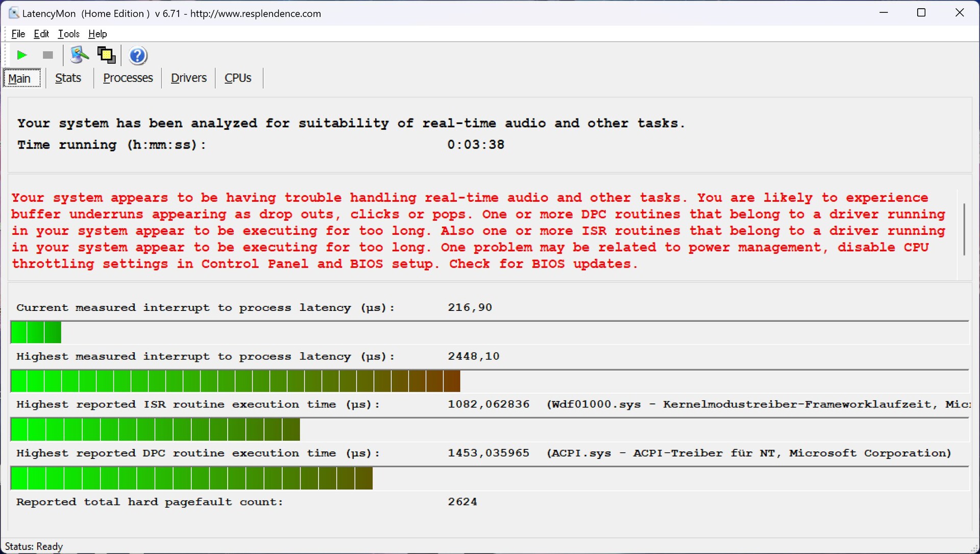Start the latency monitor with the green play icon
The width and height of the screenshot is (980, 554).
[x=21, y=55]
